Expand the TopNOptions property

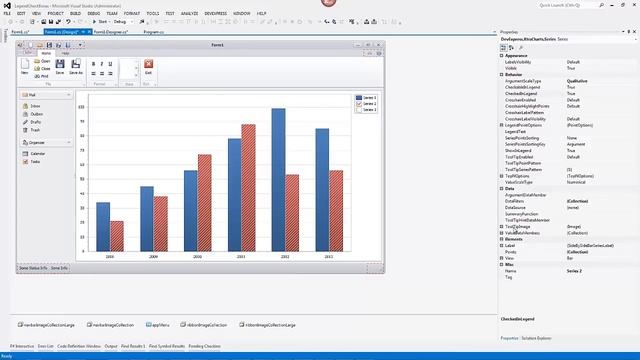(502, 176)
